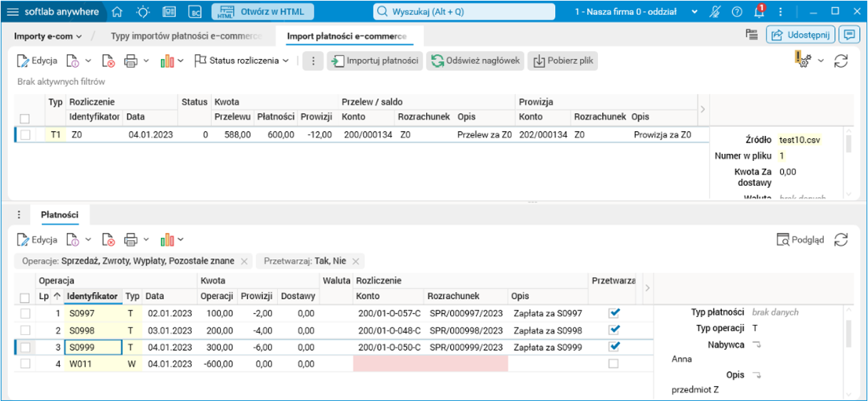The height and width of the screenshot is (401, 868).
Task: Tick the checkbox for row Z0
Action: pyautogui.click(x=25, y=135)
